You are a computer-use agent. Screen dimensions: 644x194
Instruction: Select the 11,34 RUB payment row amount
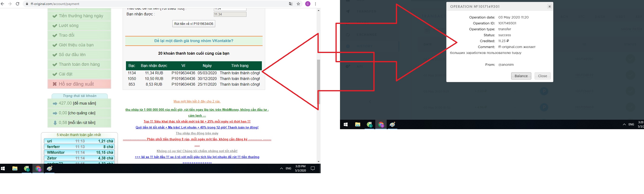point(154,73)
